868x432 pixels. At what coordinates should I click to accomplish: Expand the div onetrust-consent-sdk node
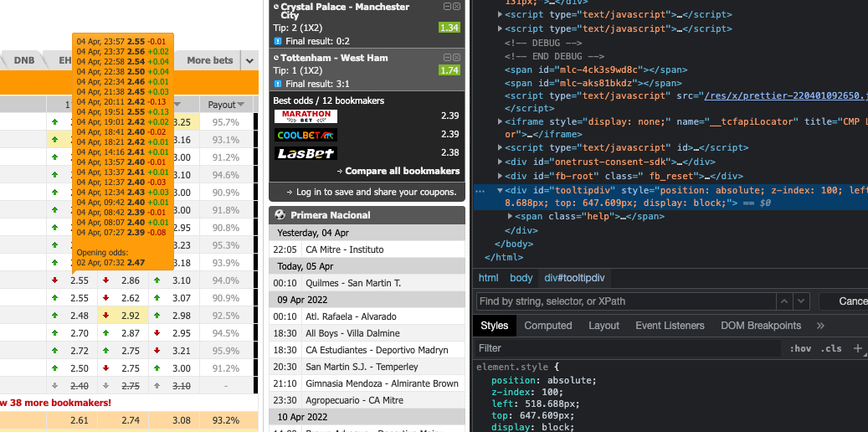(501, 162)
